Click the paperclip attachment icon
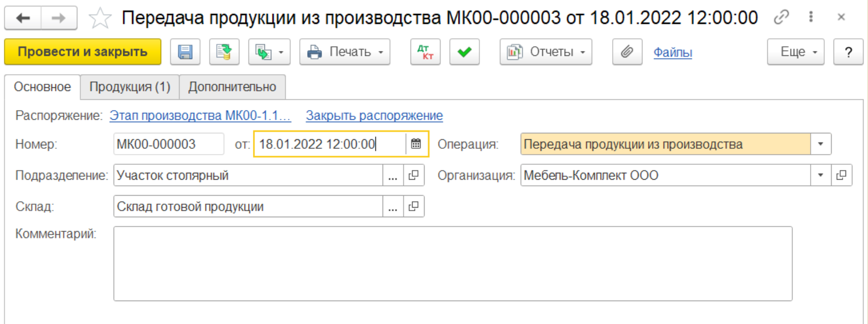Viewport: 868px width, 324px height. click(x=627, y=52)
